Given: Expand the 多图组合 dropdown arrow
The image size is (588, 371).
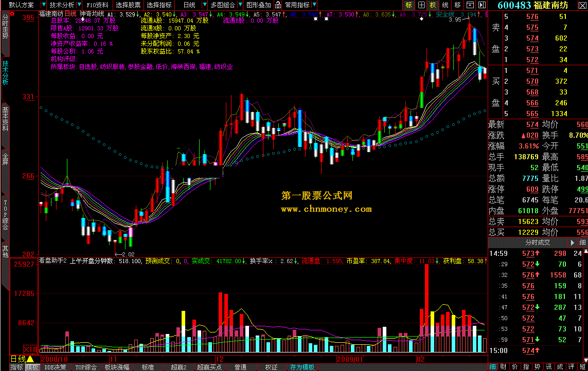Looking at the screenshot, I should [240, 5].
